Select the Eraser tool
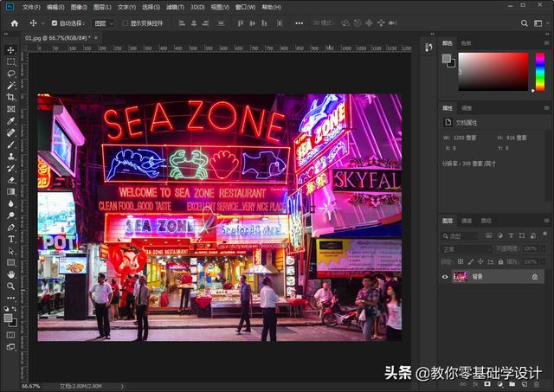 click(x=11, y=180)
